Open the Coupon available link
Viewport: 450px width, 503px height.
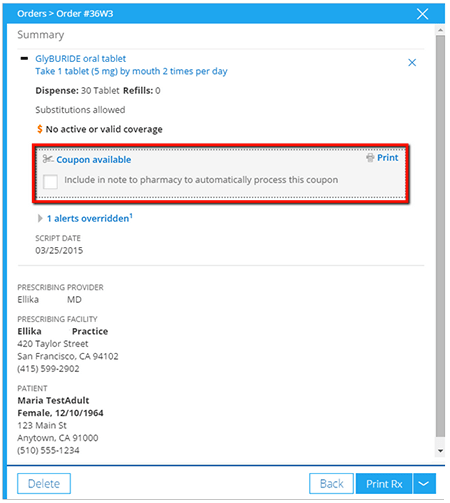(94, 160)
